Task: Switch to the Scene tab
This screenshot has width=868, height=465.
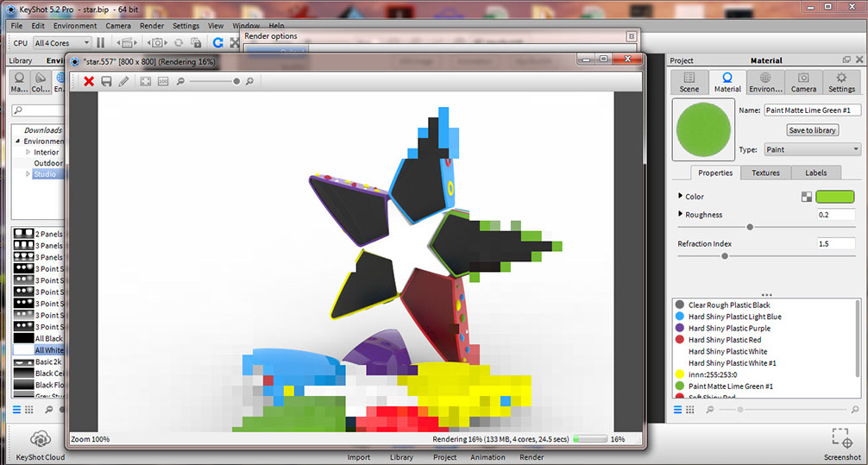Action: [x=689, y=83]
